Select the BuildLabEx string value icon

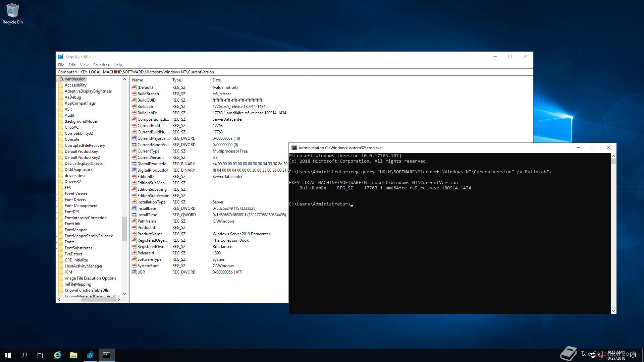click(x=135, y=113)
